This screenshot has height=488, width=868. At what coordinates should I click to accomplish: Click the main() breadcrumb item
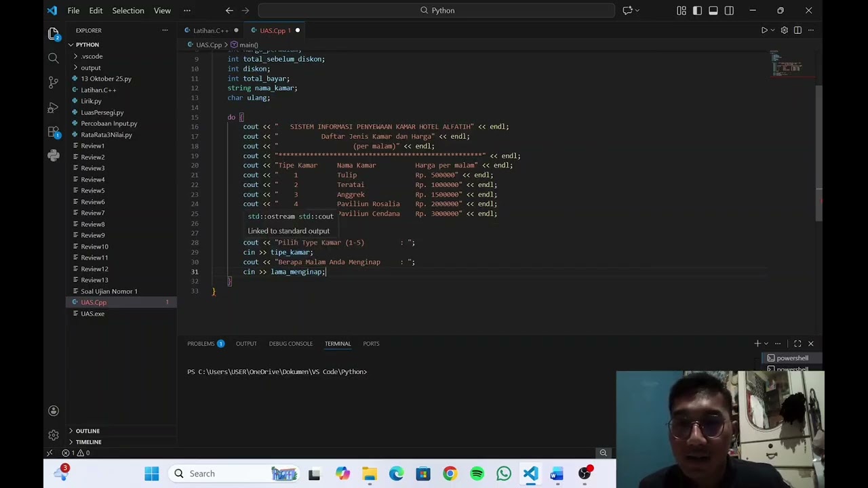click(244, 45)
